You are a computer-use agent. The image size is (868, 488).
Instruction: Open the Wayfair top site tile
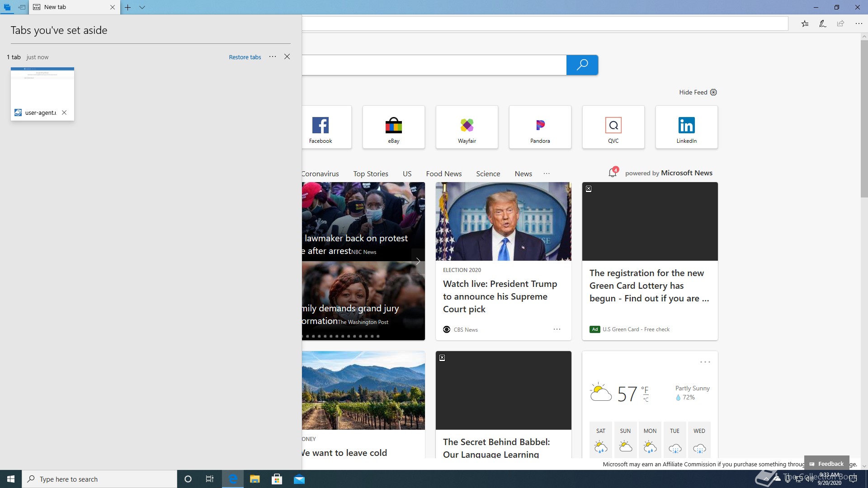pos(467,127)
